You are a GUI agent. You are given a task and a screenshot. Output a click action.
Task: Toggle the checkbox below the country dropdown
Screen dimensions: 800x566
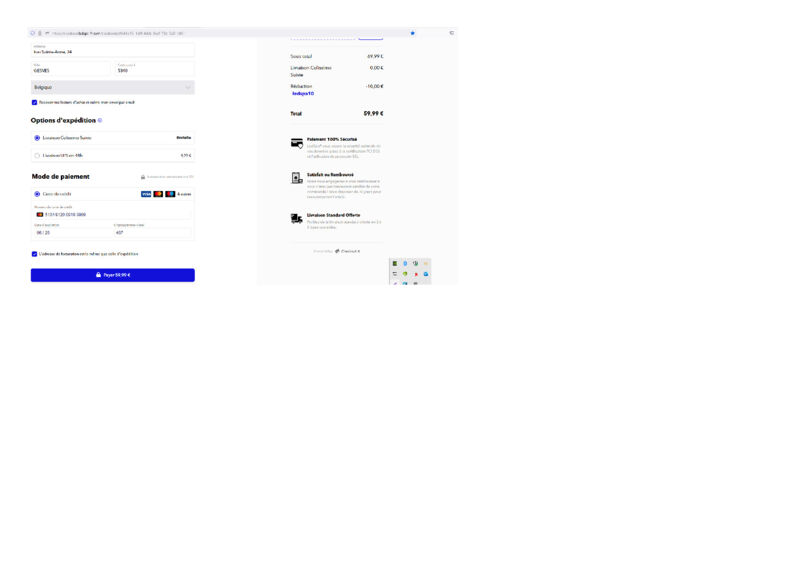35,103
